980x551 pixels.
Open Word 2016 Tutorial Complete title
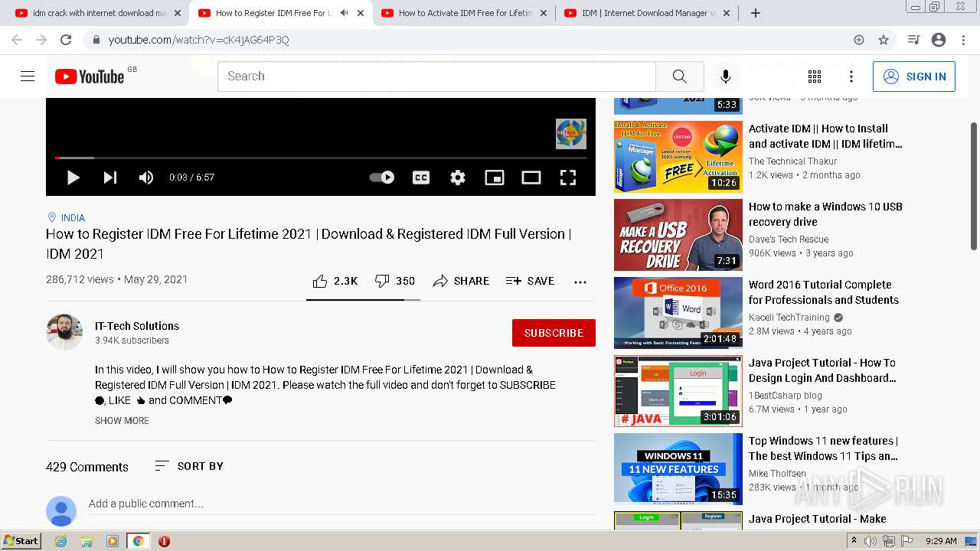[824, 292]
